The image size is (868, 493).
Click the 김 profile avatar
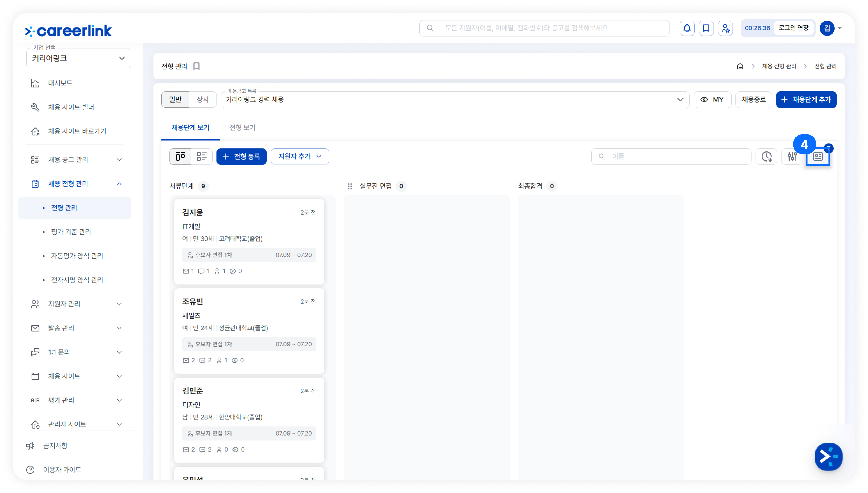[827, 28]
